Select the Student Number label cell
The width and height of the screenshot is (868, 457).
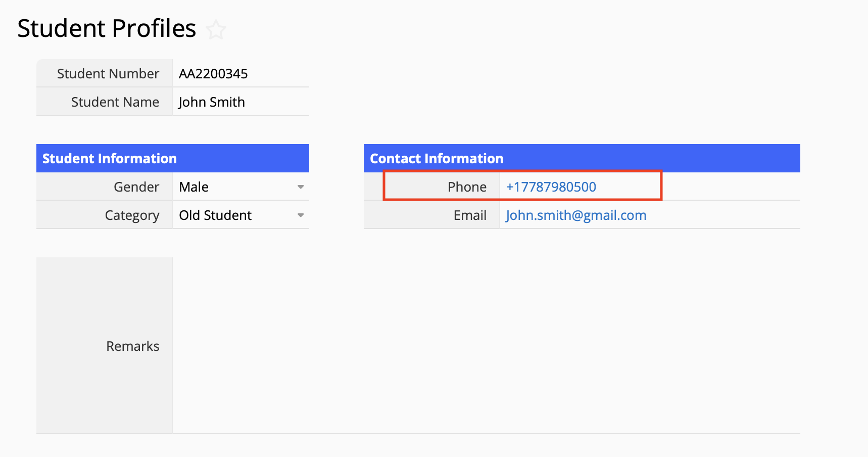click(x=108, y=74)
